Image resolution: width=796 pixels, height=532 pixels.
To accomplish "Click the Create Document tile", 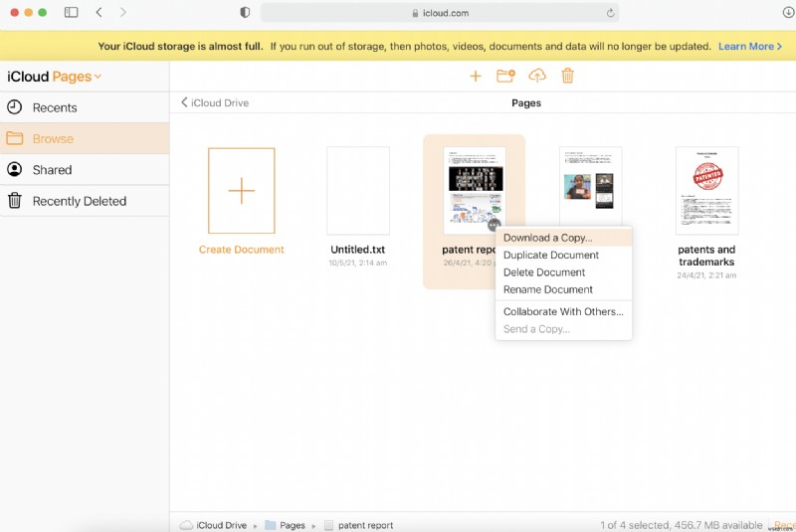I will pyautogui.click(x=241, y=191).
